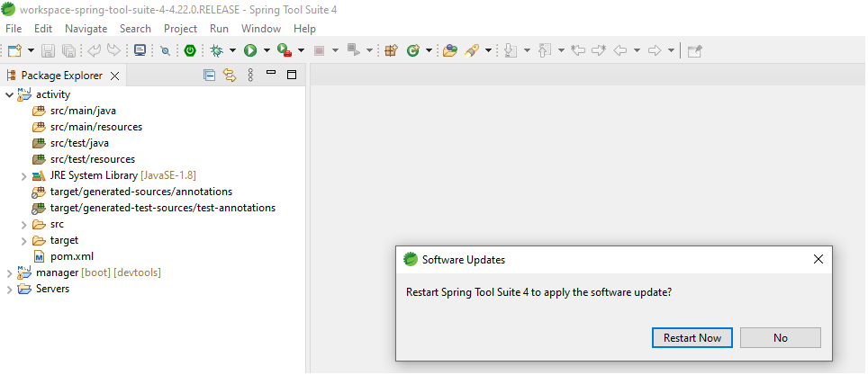Click the New Java Package icon
This screenshot has width=868, height=375.
(392, 50)
